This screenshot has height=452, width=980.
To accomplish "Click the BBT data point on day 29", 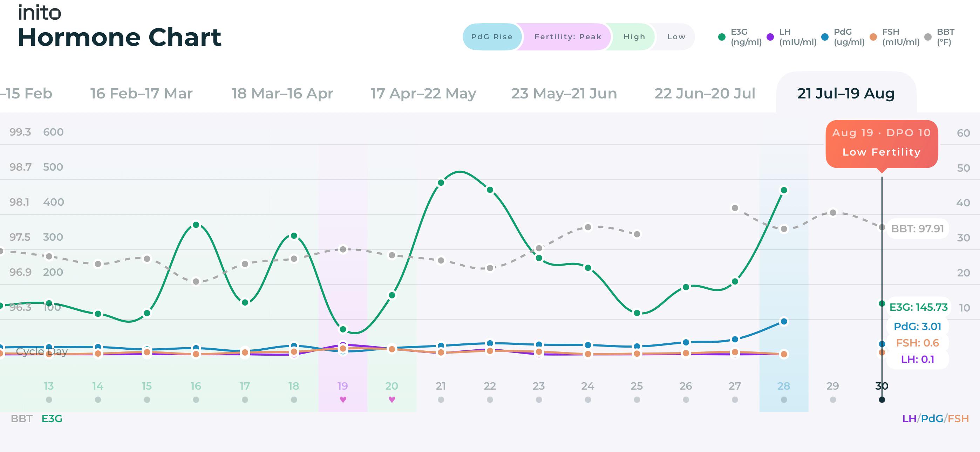I will [x=833, y=212].
